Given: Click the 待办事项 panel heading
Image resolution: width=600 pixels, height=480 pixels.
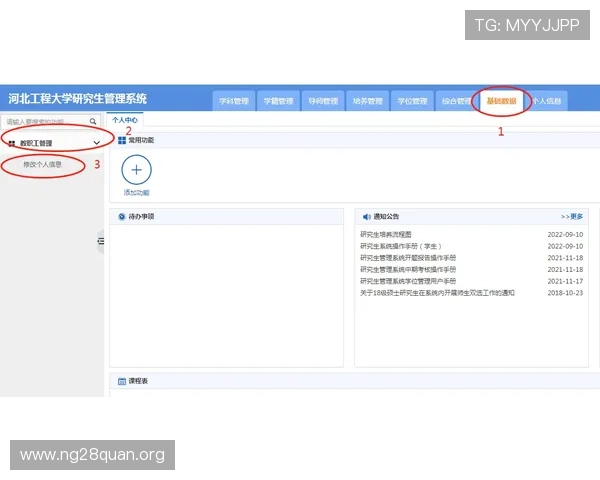Looking at the screenshot, I should pyautogui.click(x=141, y=217).
